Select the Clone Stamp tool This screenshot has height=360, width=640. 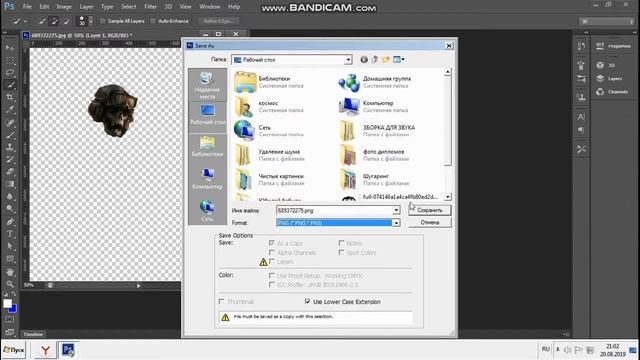click(x=10, y=147)
